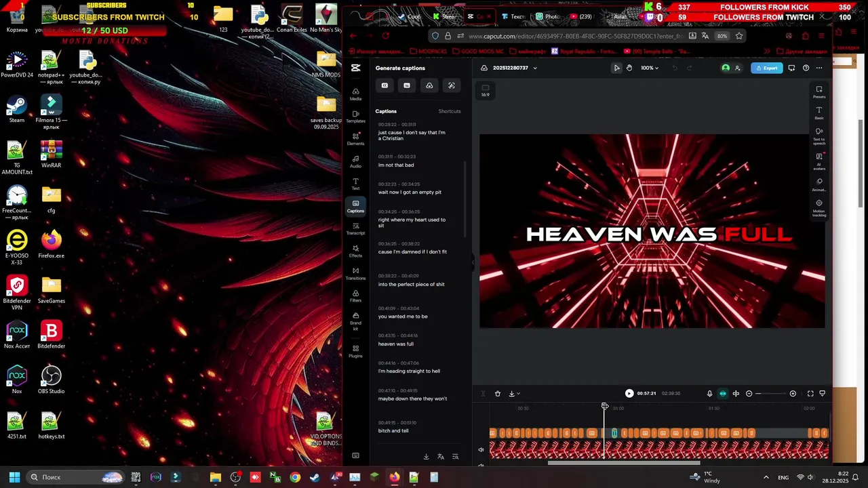Open the Effects panel
Image resolution: width=868 pixels, height=488 pixels.
point(355,251)
